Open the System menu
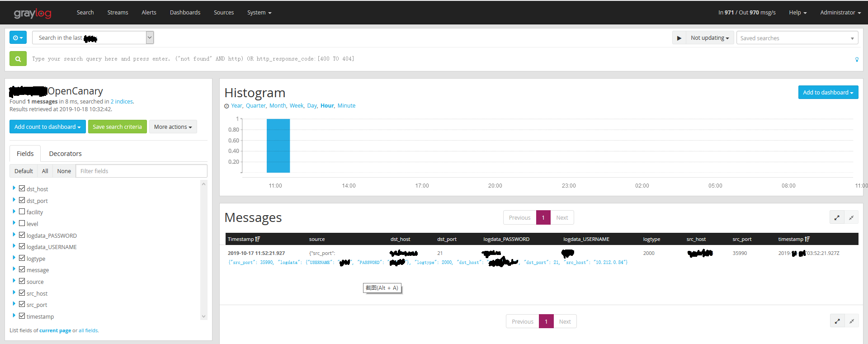Image resolution: width=868 pixels, height=344 pixels. 259,13
